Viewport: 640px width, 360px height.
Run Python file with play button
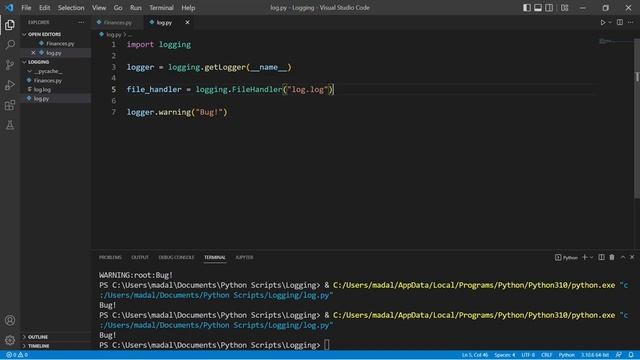[602, 22]
